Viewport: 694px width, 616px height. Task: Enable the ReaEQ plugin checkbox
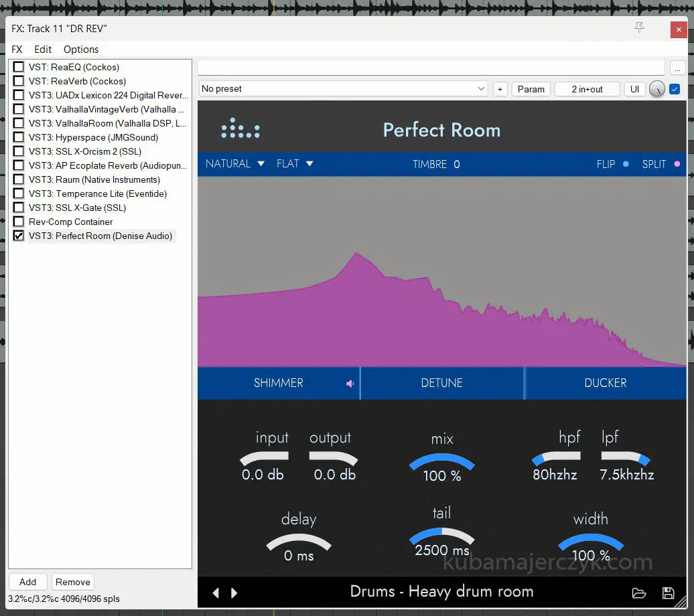coord(19,67)
